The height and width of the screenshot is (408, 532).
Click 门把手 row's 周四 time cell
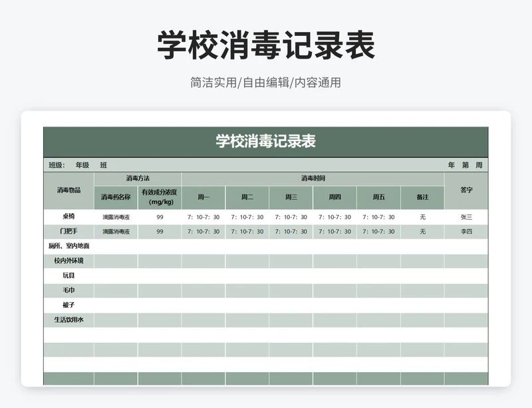tap(334, 232)
